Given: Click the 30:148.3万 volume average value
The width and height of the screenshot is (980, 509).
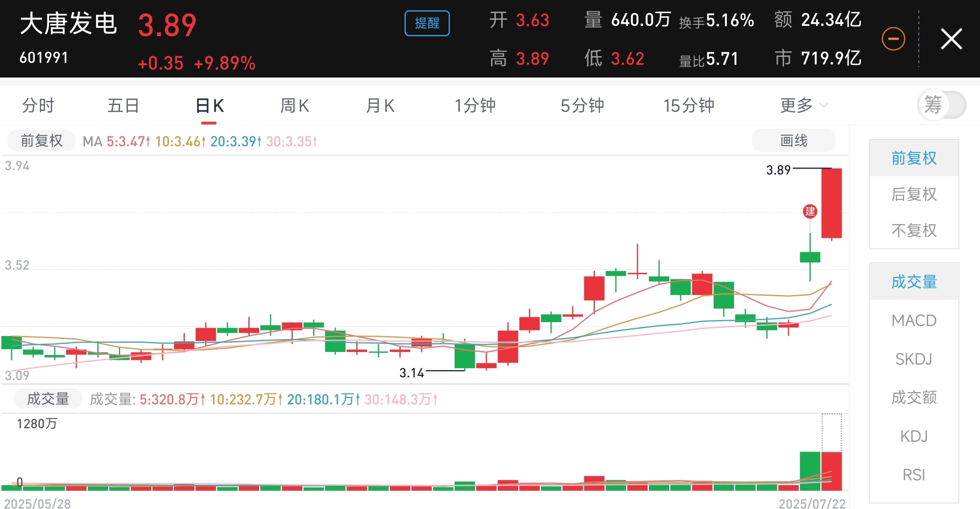Looking at the screenshot, I should pyautogui.click(x=401, y=399).
